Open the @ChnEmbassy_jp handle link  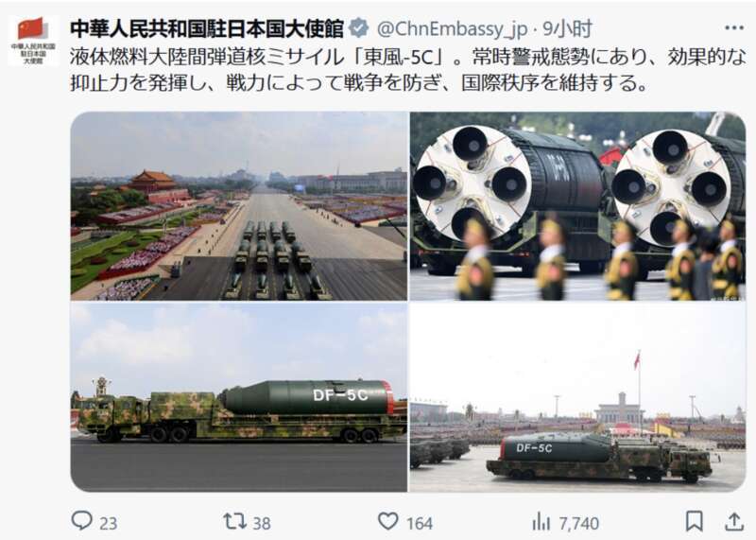point(453,29)
